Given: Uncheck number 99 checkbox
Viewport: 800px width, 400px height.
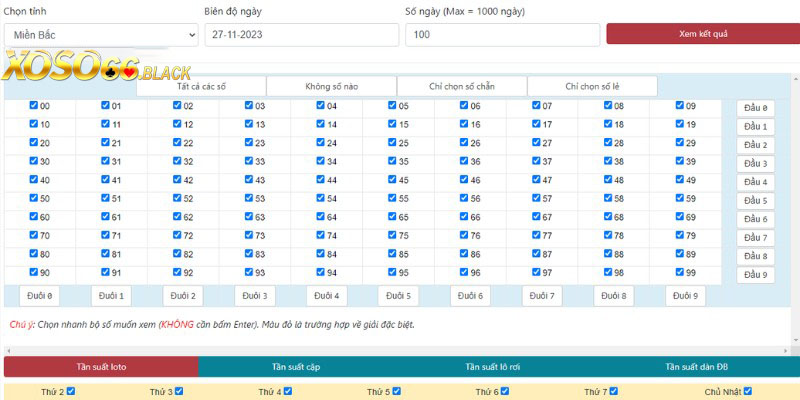Looking at the screenshot, I should [680, 272].
